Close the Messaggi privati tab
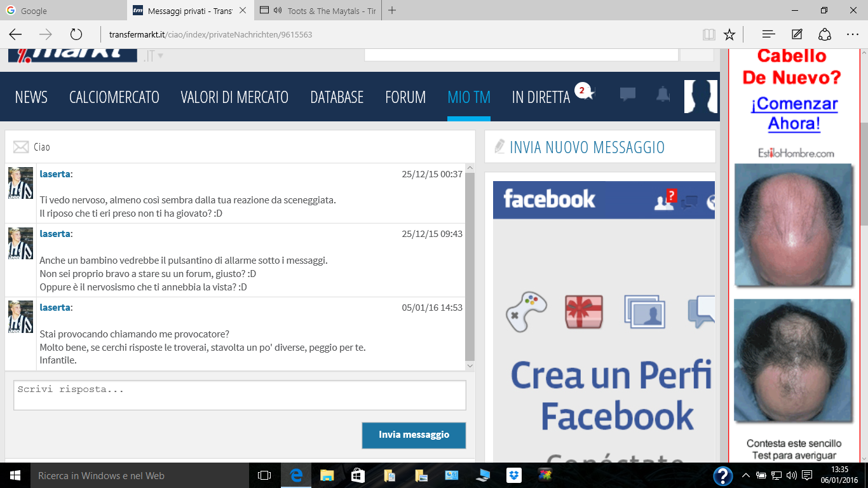The image size is (868, 488). coord(243,11)
